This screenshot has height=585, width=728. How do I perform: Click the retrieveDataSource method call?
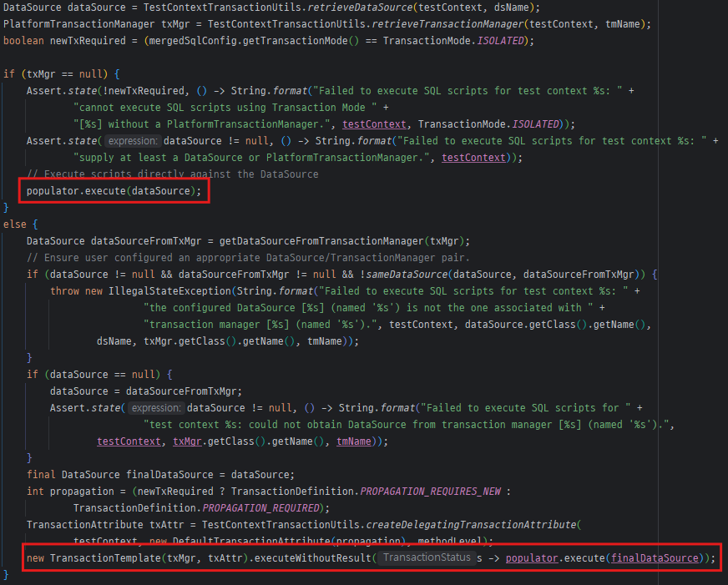coord(360,8)
